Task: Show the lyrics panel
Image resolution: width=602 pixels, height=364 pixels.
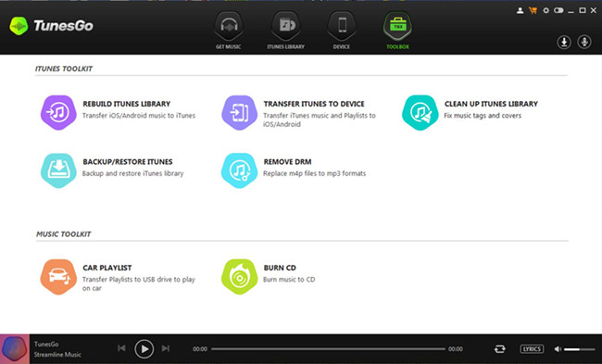Action: (532, 348)
